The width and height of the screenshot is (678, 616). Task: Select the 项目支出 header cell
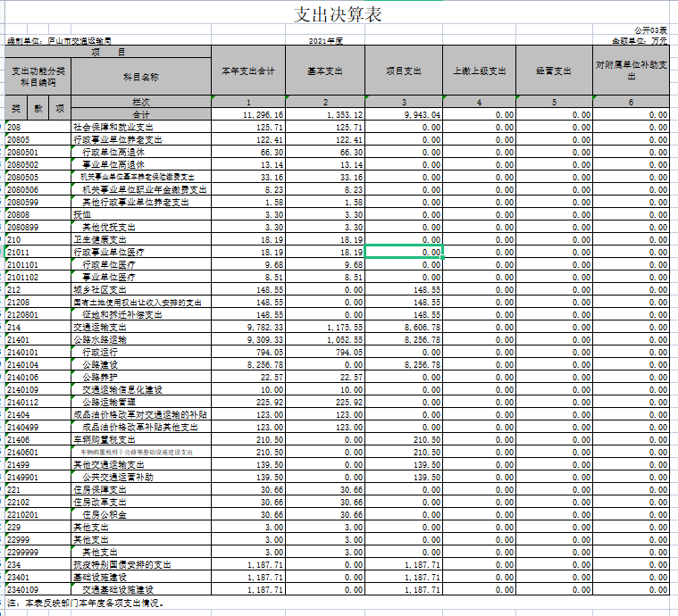(x=403, y=71)
